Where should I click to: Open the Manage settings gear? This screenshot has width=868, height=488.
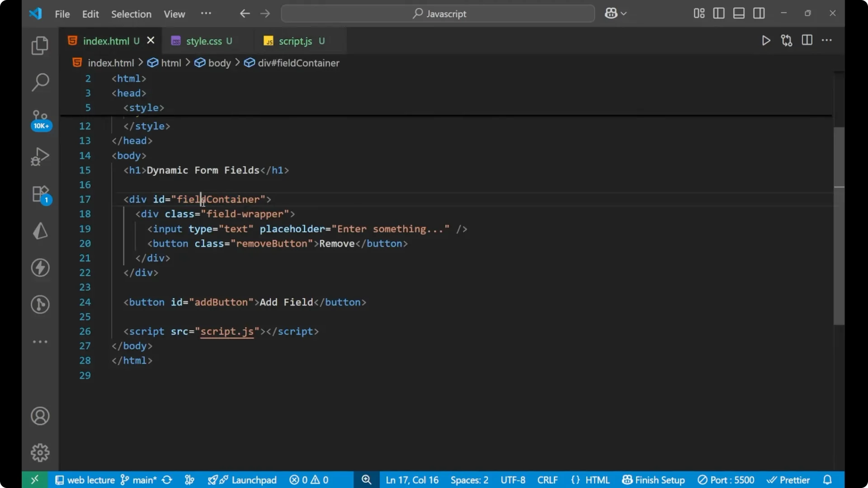click(40, 452)
